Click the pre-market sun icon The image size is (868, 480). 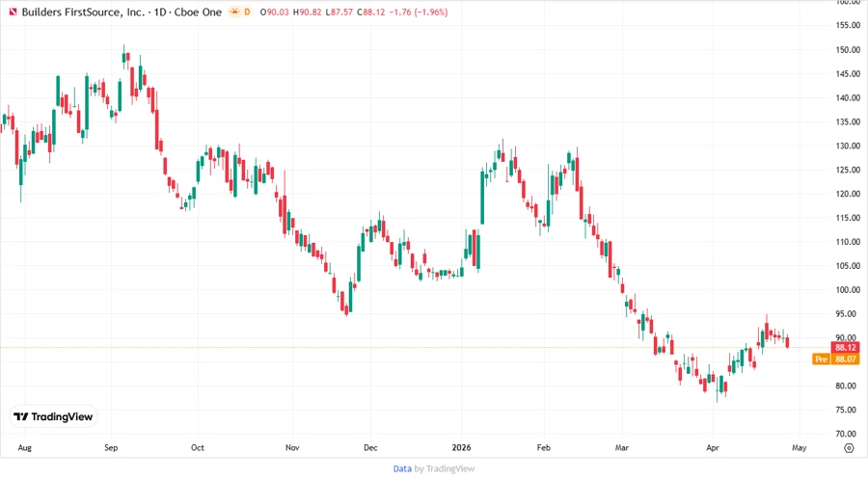coord(234,12)
